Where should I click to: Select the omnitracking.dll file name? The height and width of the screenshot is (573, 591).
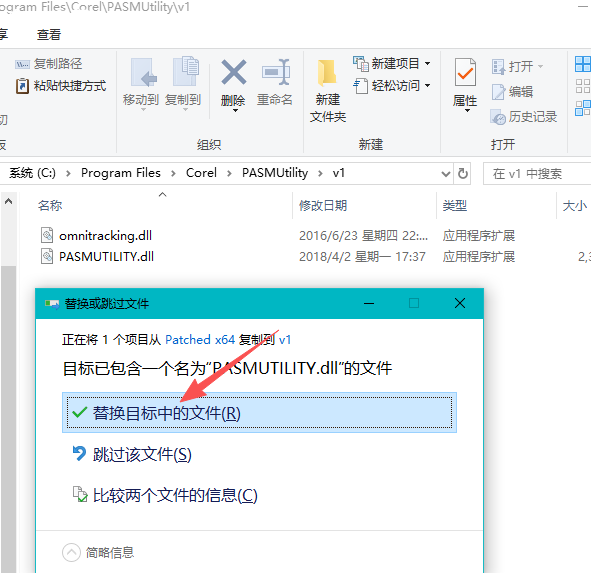click(106, 236)
